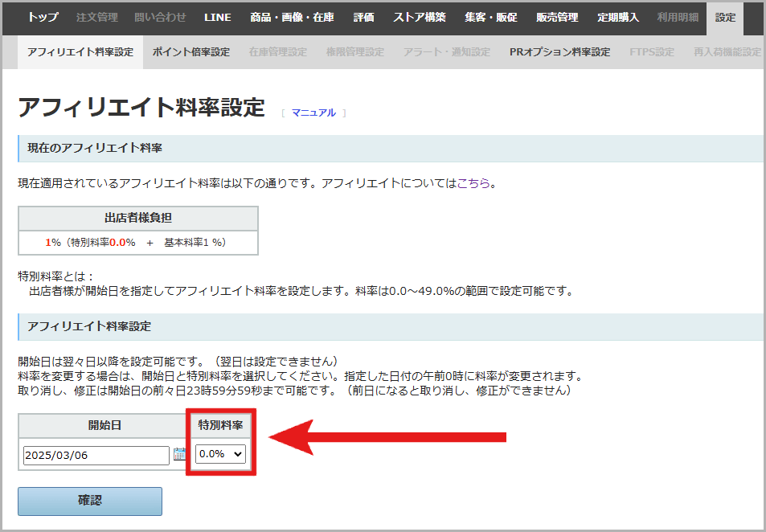Open the ストア構築 menu

pyautogui.click(x=419, y=18)
